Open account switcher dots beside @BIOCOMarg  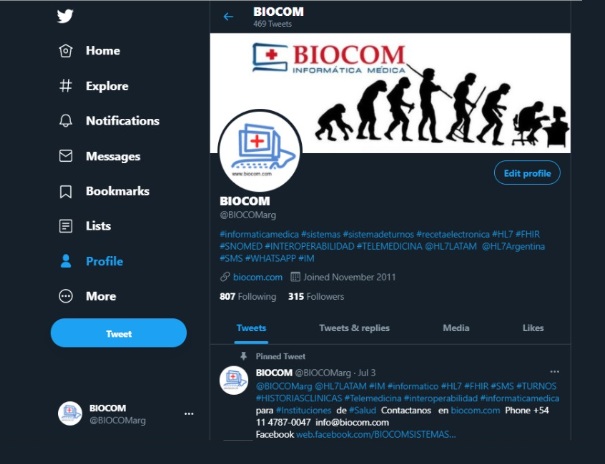189,414
